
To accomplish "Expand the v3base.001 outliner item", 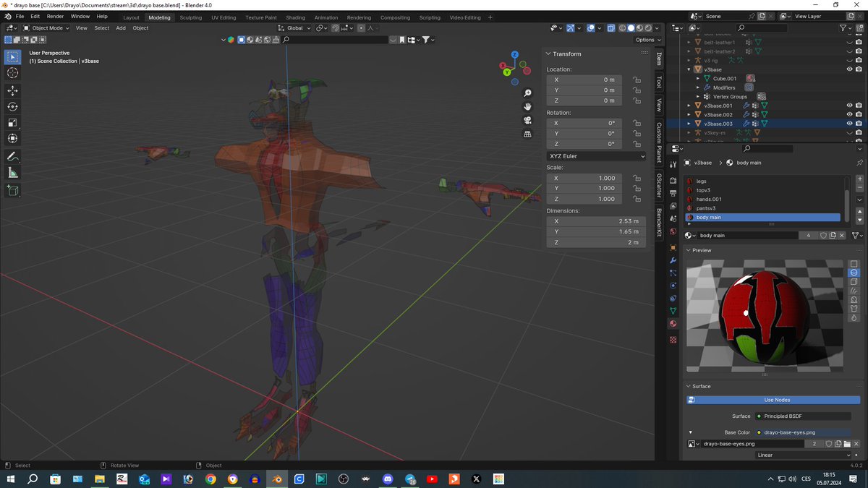I will pos(689,106).
